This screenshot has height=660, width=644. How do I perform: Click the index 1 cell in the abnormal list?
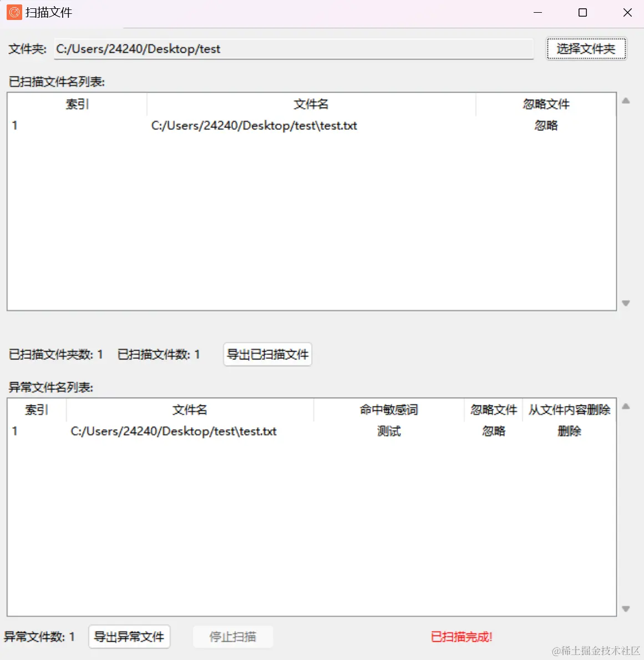coord(15,431)
